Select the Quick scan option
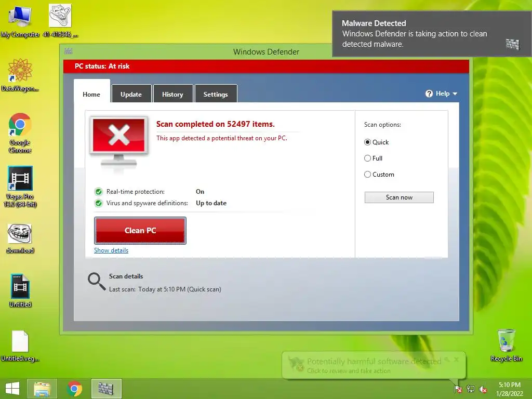The width and height of the screenshot is (532, 399). pos(367,142)
